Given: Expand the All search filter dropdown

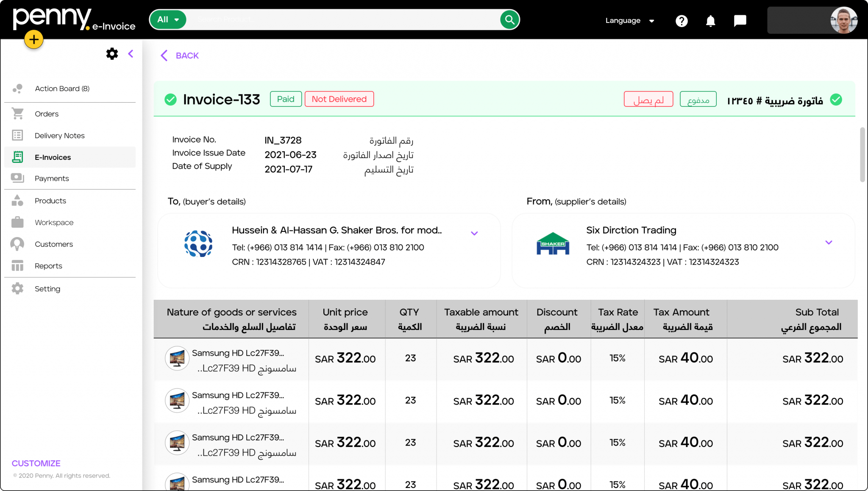Looking at the screenshot, I should (167, 20).
